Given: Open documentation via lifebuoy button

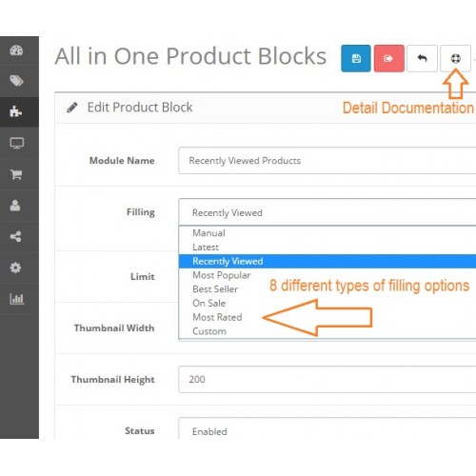Looking at the screenshot, I should tap(455, 58).
